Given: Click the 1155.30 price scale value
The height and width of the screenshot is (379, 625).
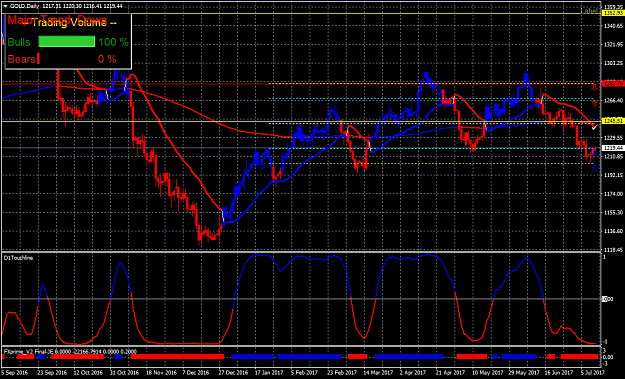Looking at the screenshot, I should coord(613,212).
